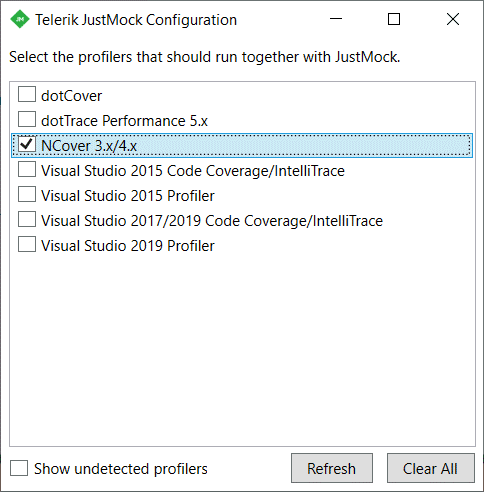Select 'Visual Studio 2015 Code Coverage/IntelliTrace' text
The width and height of the screenshot is (484, 492).
[x=193, y=171]
